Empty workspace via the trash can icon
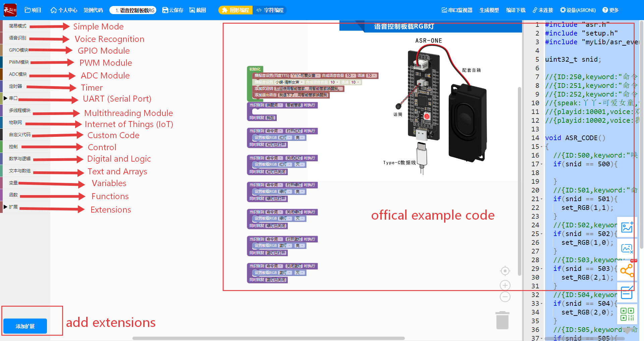 (x=502, y=320)
